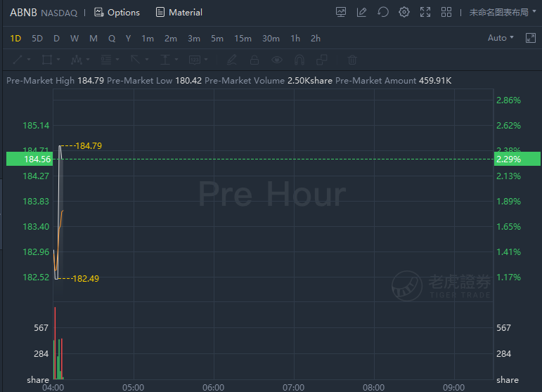Screen dimensions: 542x392
Task: Toggle fullscreen with the four-arrows icon
Action: [425, 12]
